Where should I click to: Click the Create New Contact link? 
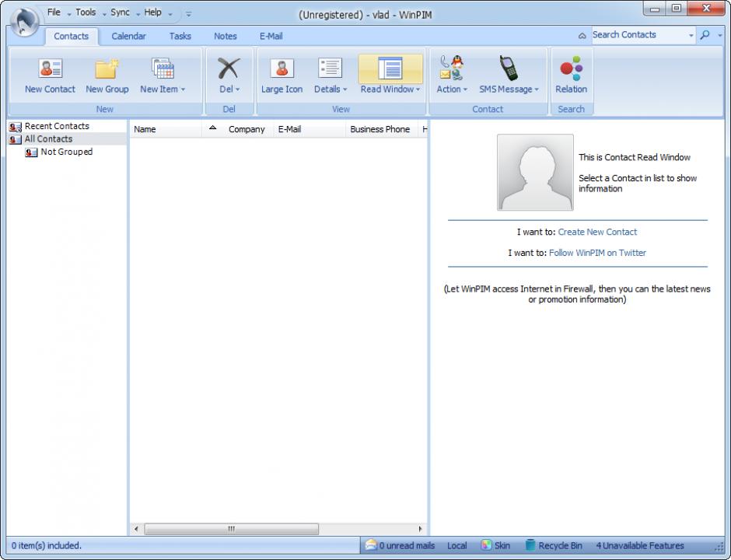coord(597,232)
